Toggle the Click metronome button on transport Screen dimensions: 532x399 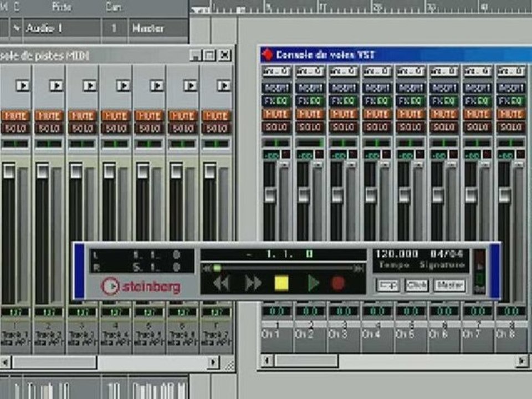417,285
